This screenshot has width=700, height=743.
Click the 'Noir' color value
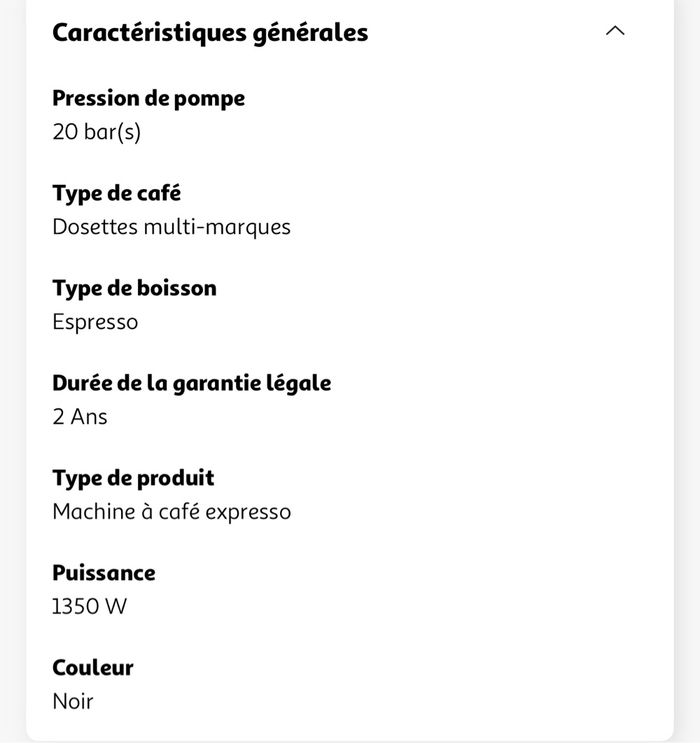click(x=72, y=701)
